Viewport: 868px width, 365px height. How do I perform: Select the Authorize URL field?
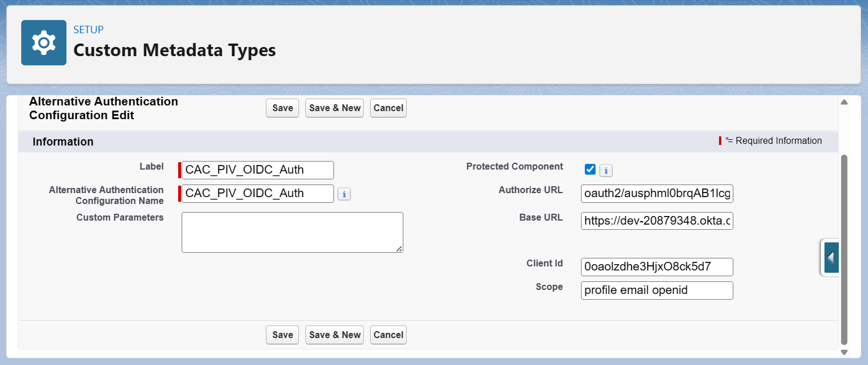(x=657, y=194)
